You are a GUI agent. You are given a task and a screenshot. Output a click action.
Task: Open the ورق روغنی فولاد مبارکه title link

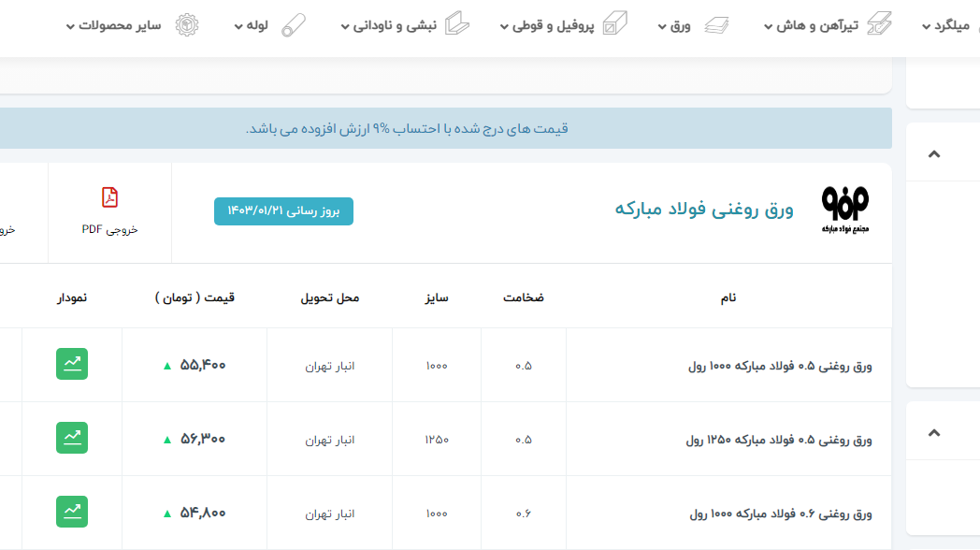pyautogui.click(x=703, y=210)
